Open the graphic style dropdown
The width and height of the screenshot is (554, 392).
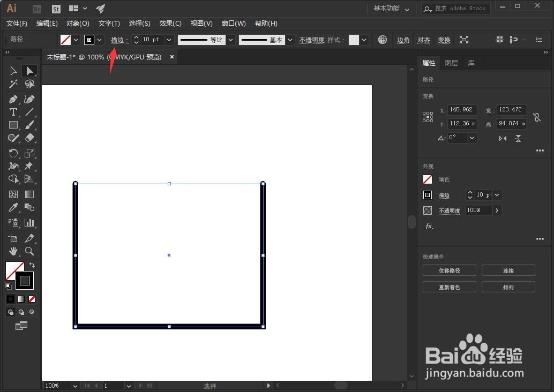click(x=364, y=40)
